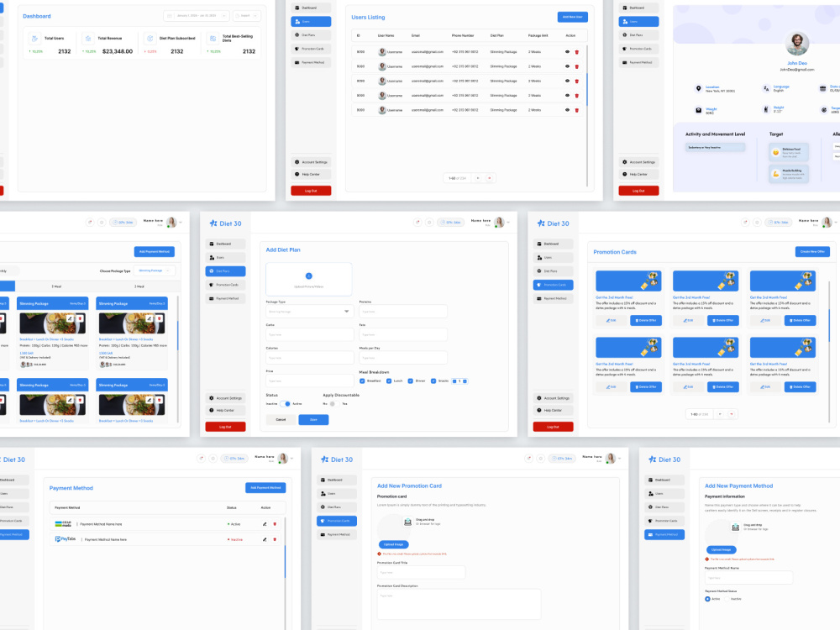840x630 pixels.
Task: Open date range picker on Dashboard
Action: pyautogui.click(x=197, y=15)
